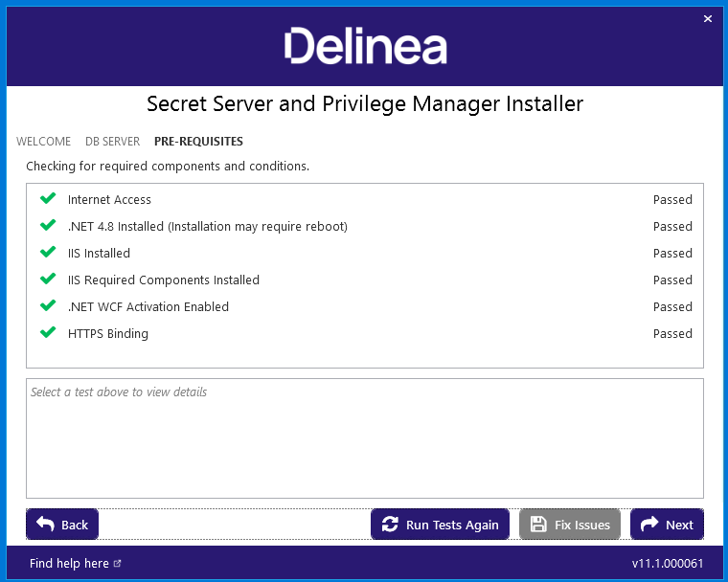The width and height of the screenshot is (728, 582).
Task: Click the checkmark beside .NET WCF Activation Enabled
Action: [48, 306]
